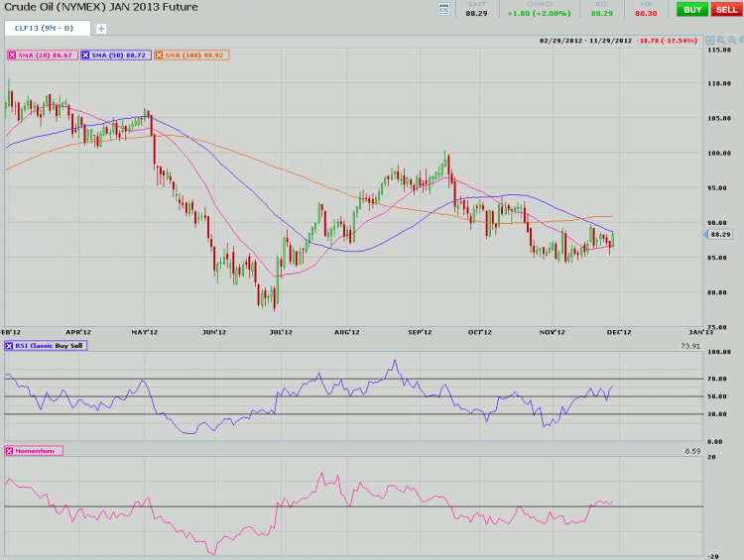Click the green BUY button
This screenshot has height=560, width=744.
tap(691, 9)
